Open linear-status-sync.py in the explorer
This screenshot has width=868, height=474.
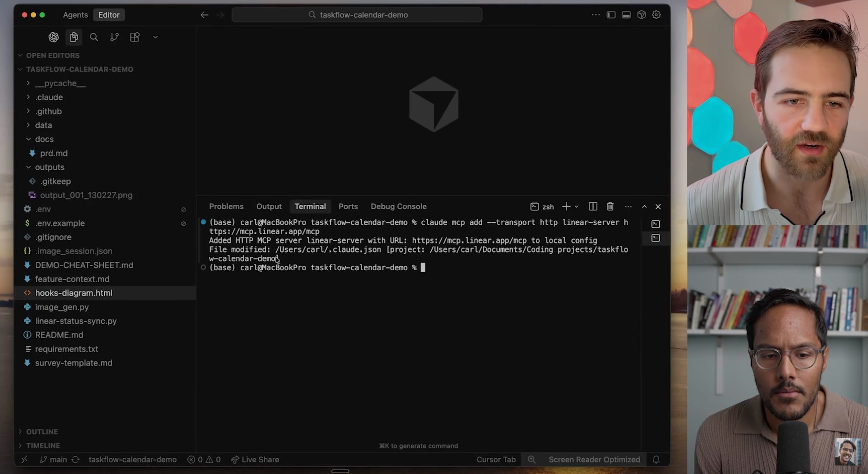[x=76, y=321]
